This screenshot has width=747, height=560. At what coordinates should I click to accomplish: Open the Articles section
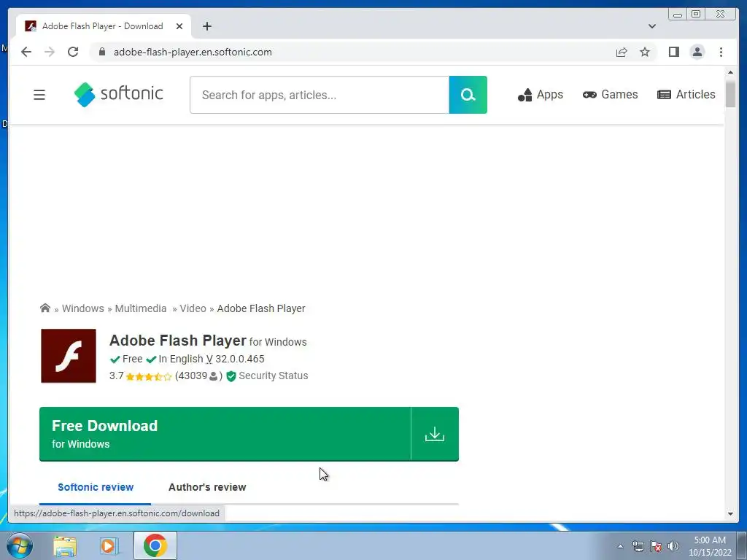(x=686, y=95)
